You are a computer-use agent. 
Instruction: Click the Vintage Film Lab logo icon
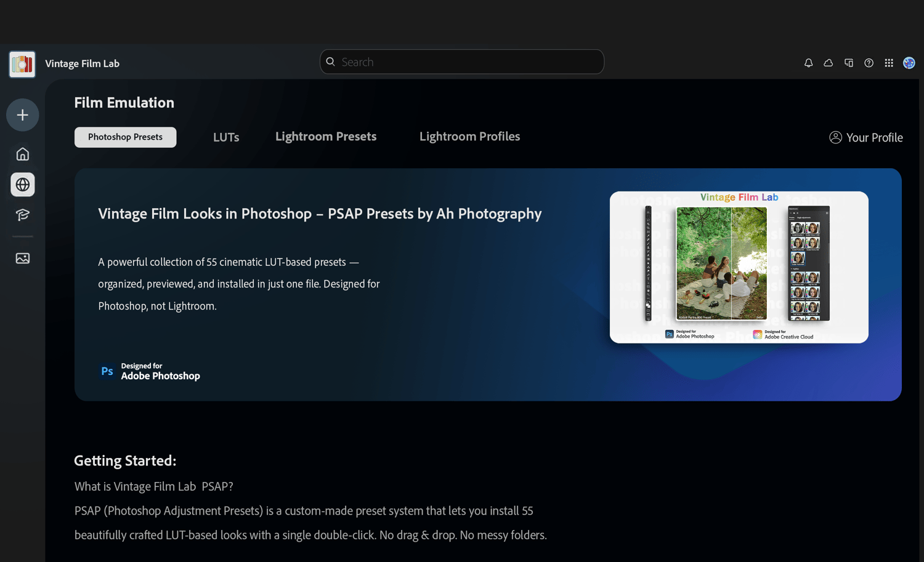[22, 64]
